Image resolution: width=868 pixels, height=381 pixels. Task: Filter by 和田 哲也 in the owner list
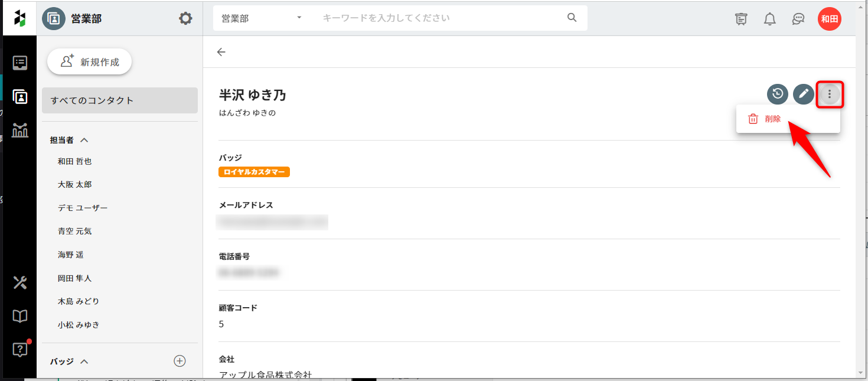pos(75,161)
